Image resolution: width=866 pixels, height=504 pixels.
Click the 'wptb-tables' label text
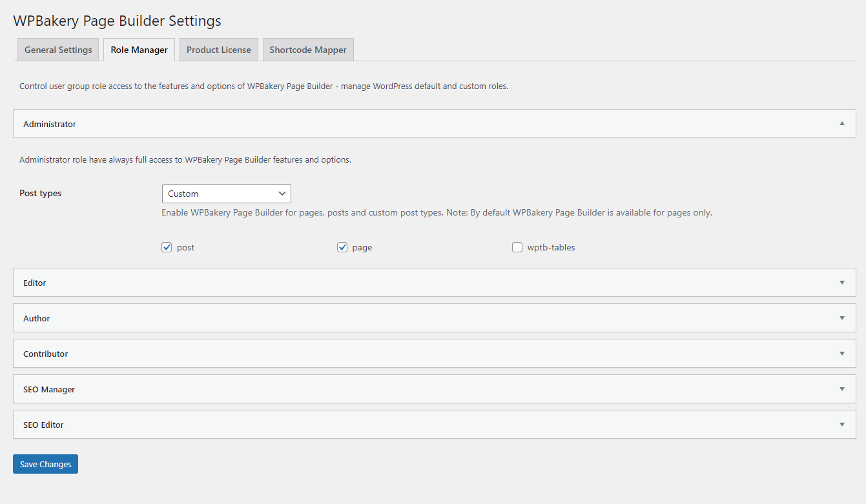point(551,247)
